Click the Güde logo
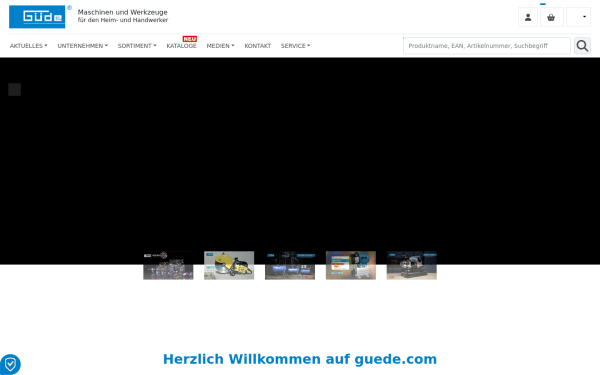The height and width of the screenshot is (375, 600). (x=37, y=17)
